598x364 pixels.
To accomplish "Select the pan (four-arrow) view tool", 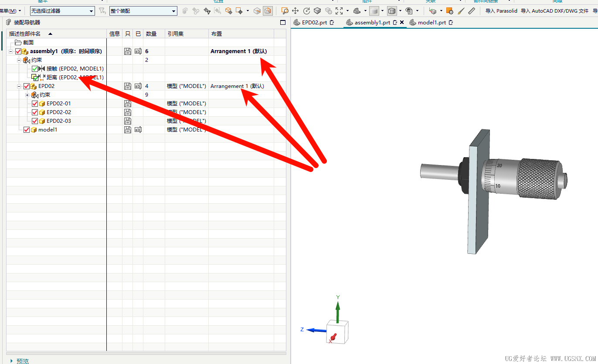I will point(296,11).
